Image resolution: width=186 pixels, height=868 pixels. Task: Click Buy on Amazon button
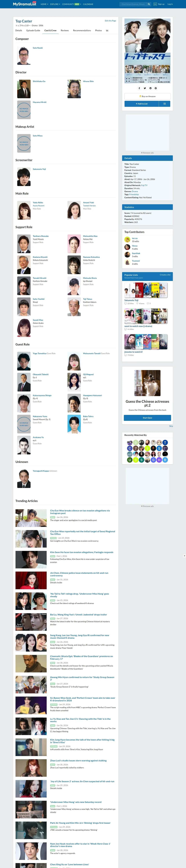coord(147,96)
